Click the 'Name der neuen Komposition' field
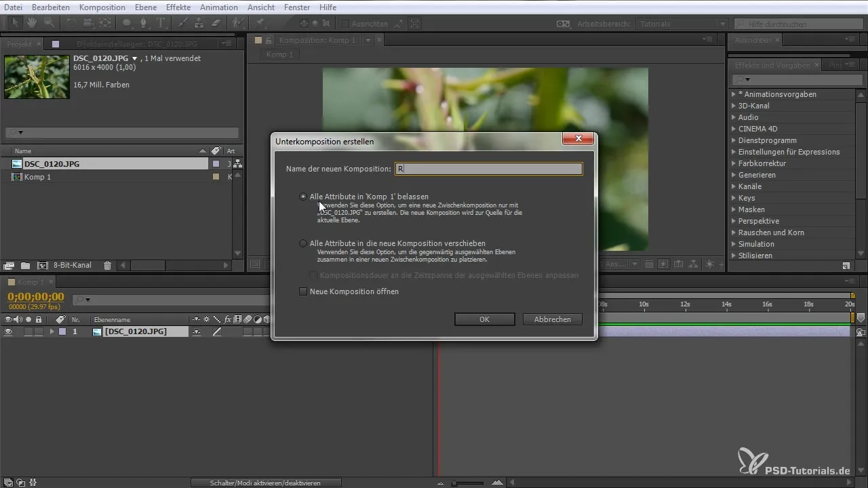 (488, 169)
